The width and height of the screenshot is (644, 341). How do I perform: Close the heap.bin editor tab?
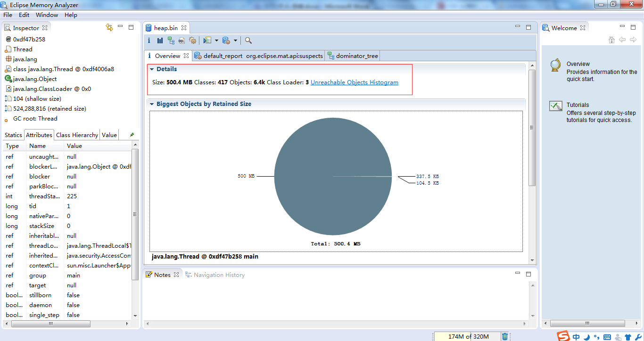pyautogui.click(x=184, y=28)
